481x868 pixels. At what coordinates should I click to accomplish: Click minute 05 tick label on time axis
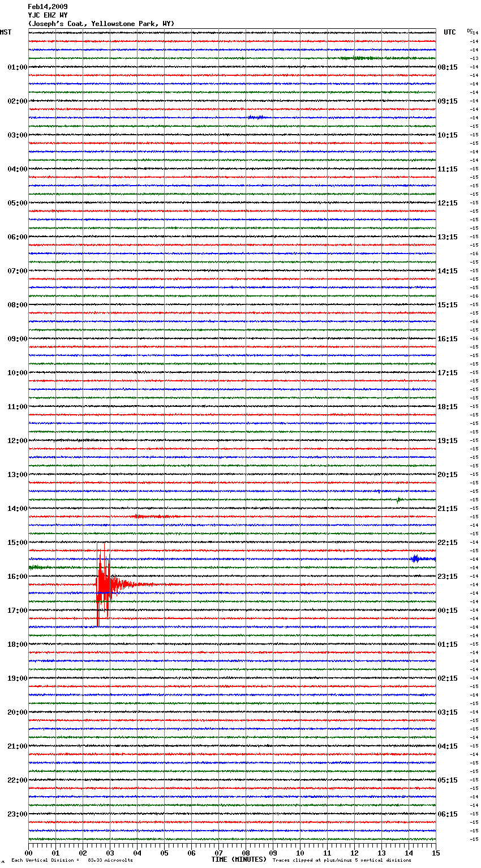coord(164,853)
